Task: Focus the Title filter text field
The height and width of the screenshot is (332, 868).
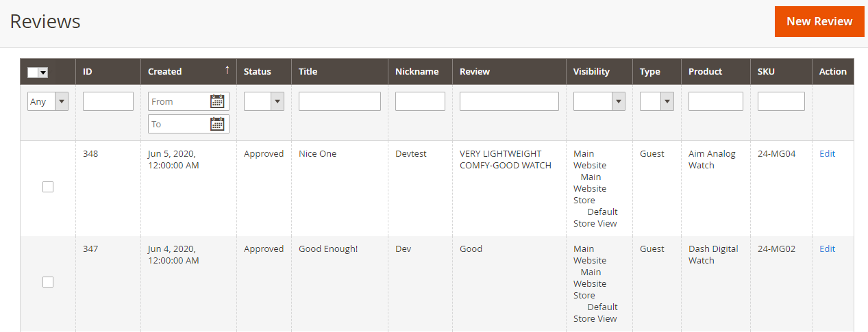Action: coord(339,101)
